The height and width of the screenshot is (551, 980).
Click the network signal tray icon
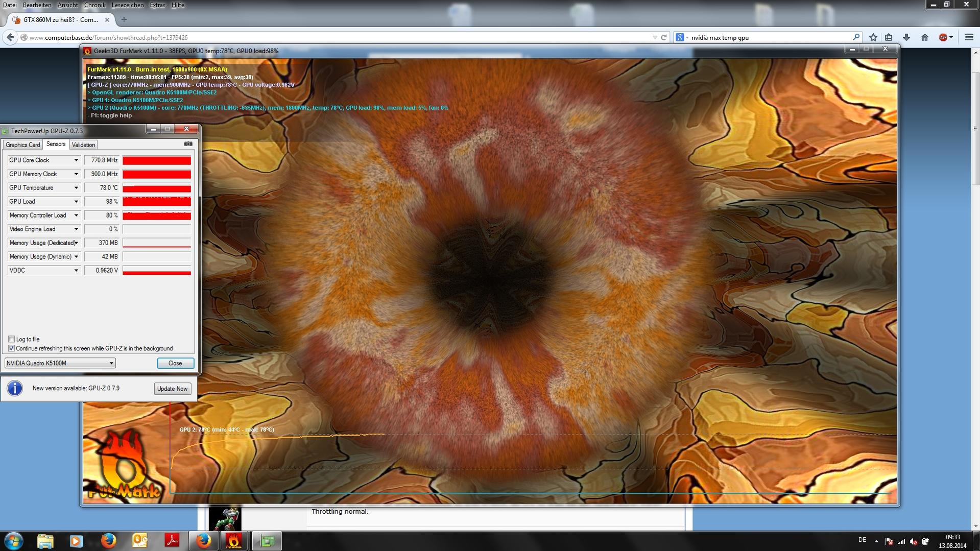(x=901, y=541)
